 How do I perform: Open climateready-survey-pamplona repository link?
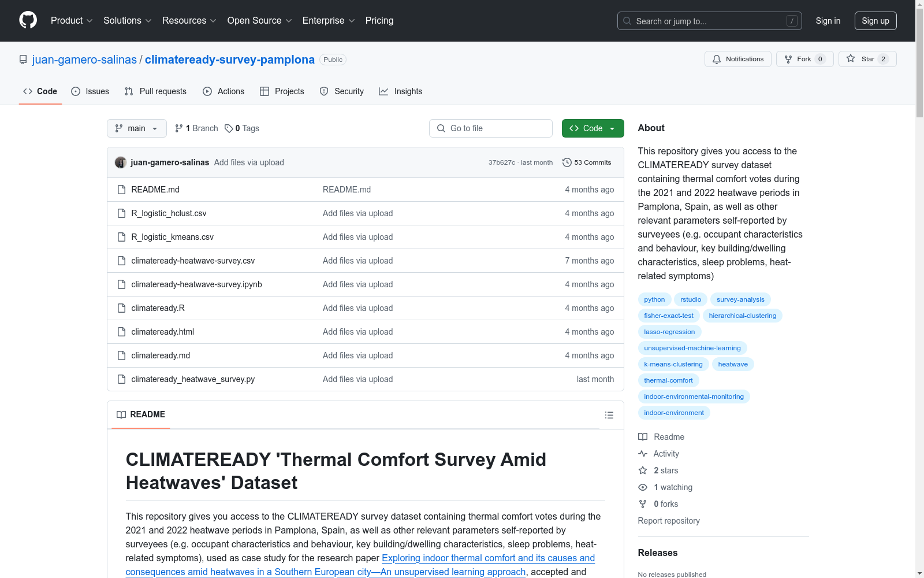[x=230, y=60]
